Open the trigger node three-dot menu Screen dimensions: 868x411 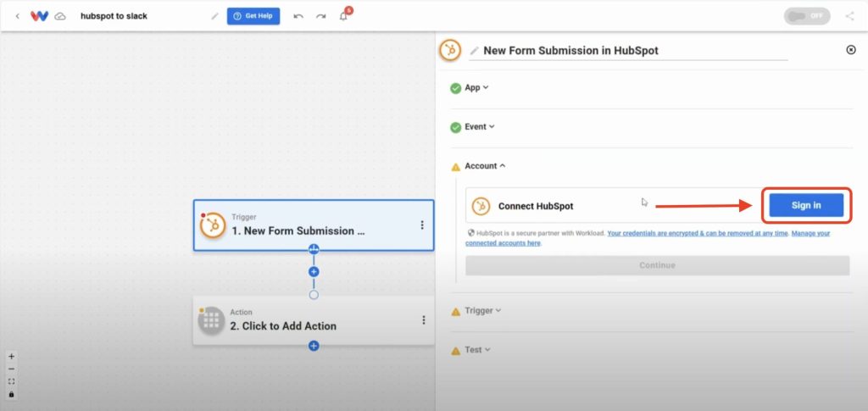point(422,225)
